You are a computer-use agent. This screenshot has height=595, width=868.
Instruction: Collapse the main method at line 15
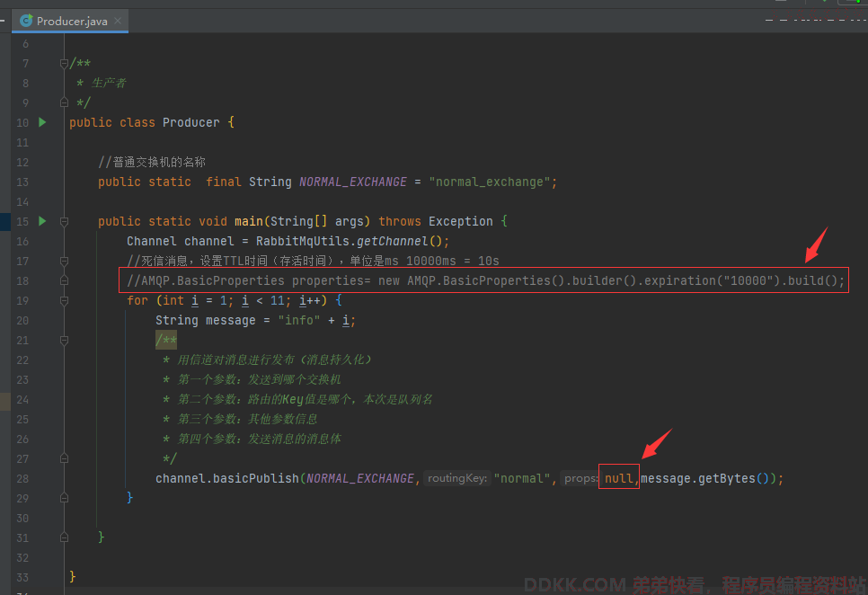pos(64,221)
